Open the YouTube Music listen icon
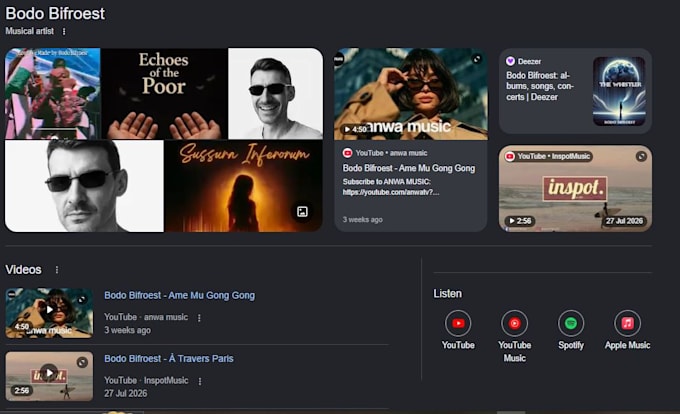This screenshot has height=414, width=680. point(514,323)
